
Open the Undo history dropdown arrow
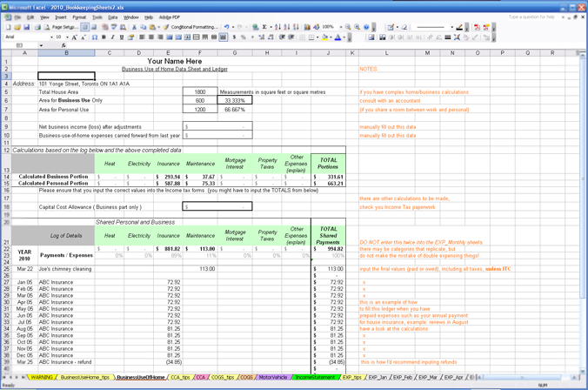[x=233, y=27]
